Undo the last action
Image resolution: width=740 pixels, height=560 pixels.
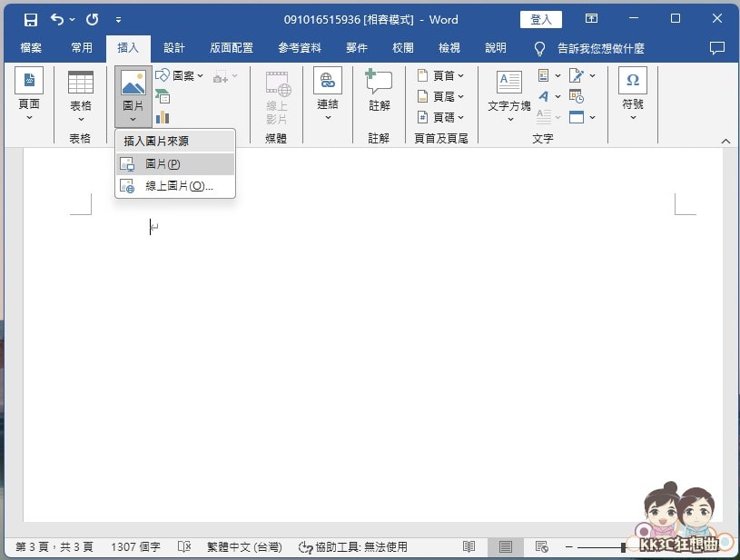pyautogui.click(x=57, y=19)
